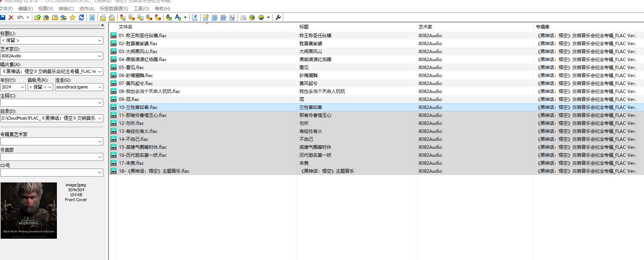Close the tag panel with small x
644x260 pixels.
(102, 25)
